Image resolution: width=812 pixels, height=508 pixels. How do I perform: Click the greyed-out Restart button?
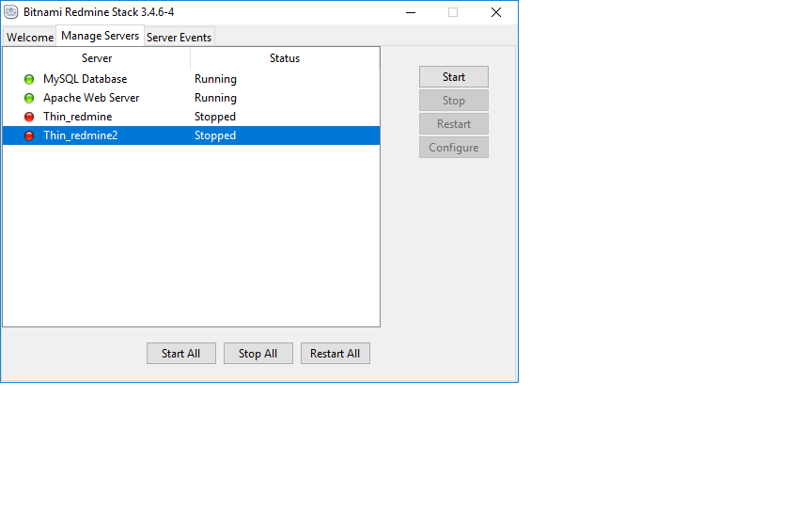click(454, 124)
